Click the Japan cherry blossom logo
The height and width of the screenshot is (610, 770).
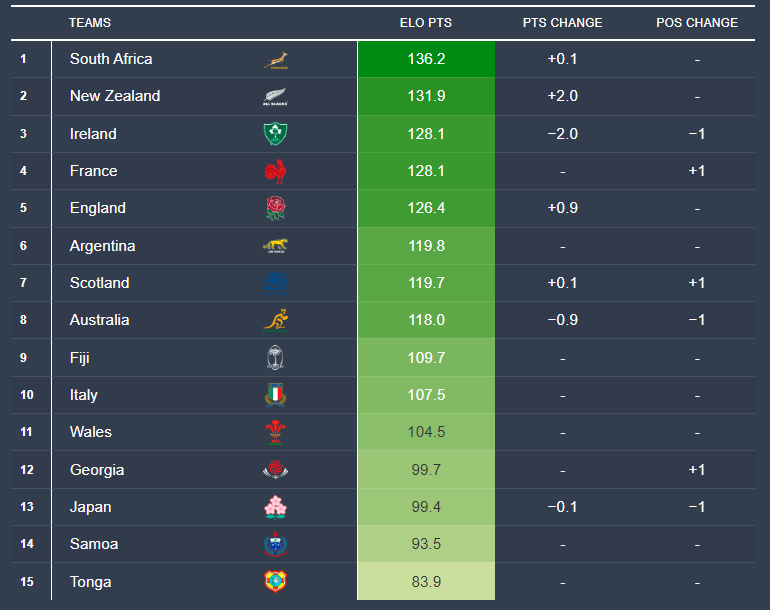click(x=275, y=507)
